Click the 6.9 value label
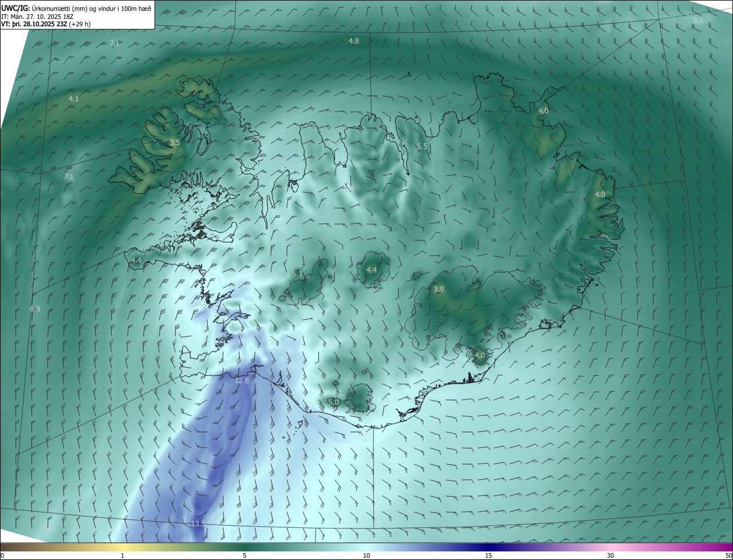 pos(35,309)
